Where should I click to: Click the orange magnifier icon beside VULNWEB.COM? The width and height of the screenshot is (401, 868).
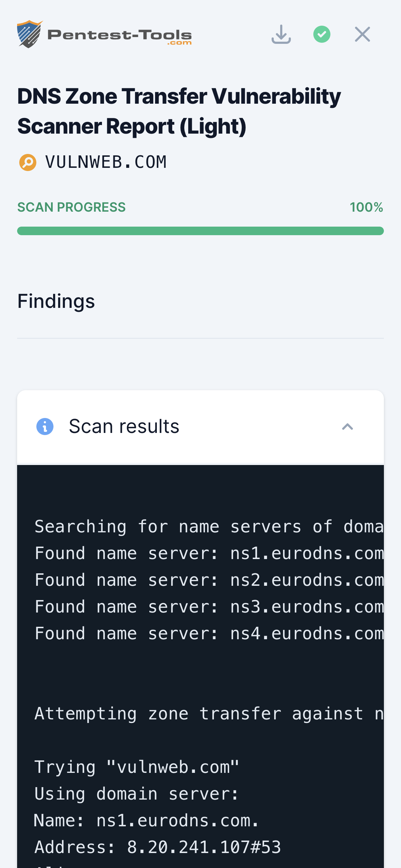coord(27,162)
